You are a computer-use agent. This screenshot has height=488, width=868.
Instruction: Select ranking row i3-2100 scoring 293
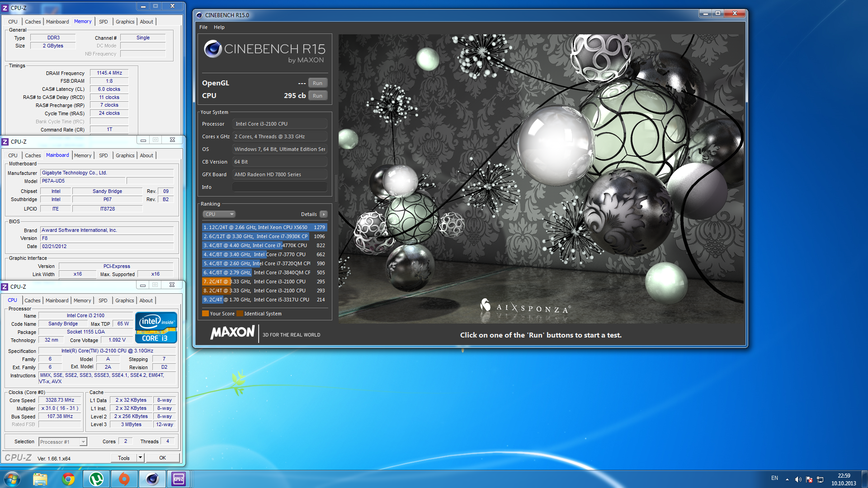tap(264, 291)
